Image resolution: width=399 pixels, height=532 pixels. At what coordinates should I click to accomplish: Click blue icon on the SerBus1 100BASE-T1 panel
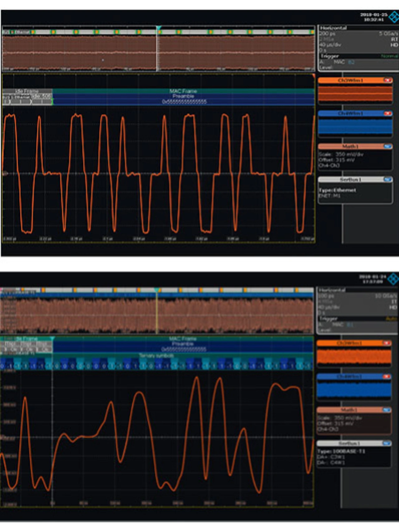(x=387, y=443)
